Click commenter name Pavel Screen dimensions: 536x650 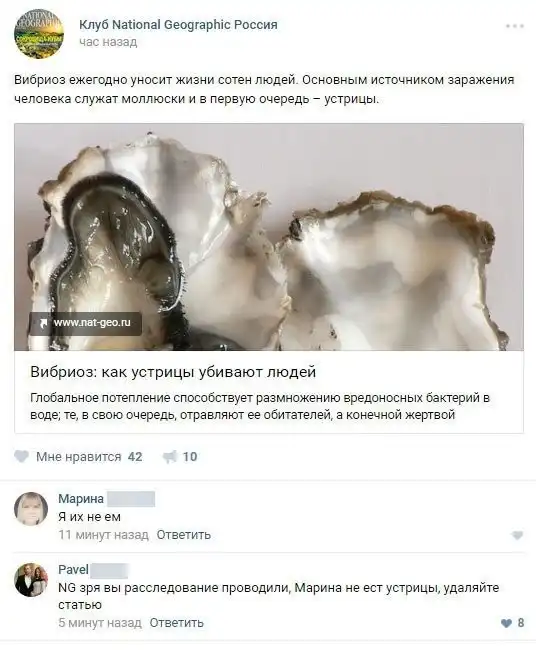(x=73, y=570)
